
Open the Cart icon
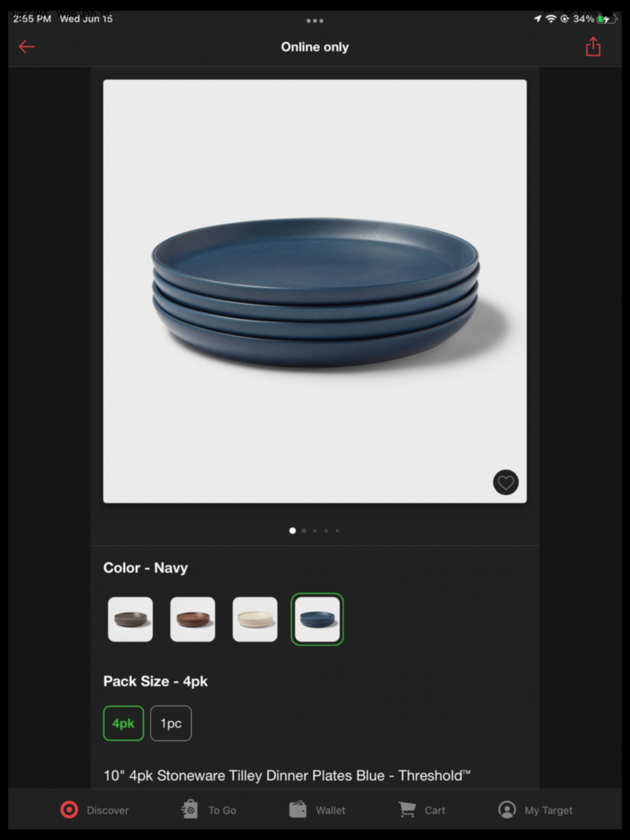point(407,809)
